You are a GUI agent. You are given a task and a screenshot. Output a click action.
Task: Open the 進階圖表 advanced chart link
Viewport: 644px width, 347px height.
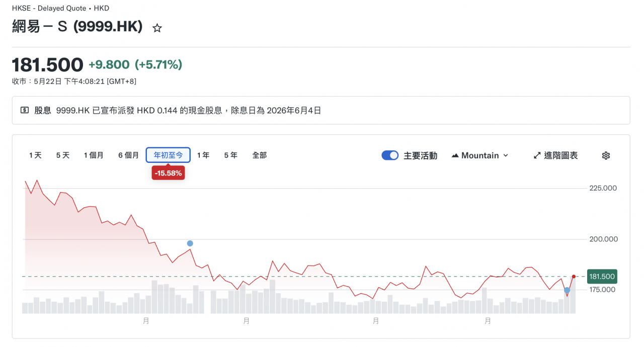tap(555, 155)
